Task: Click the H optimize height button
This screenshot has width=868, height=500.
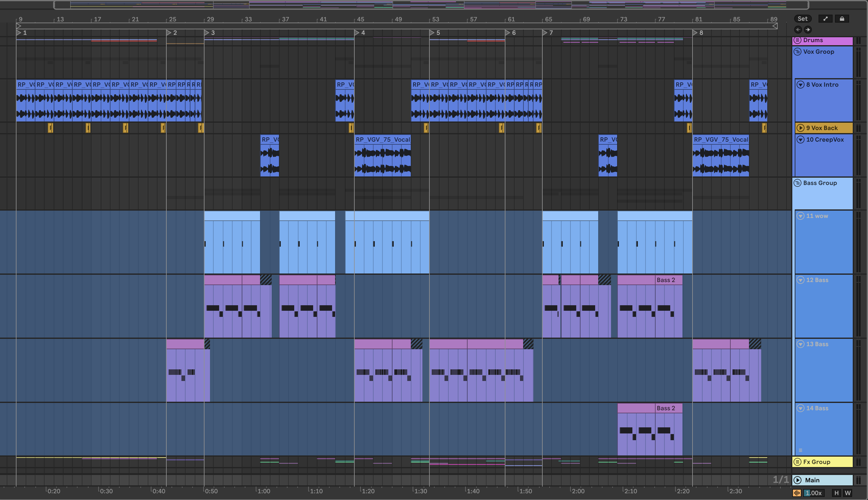Action: click(x=836, y=493)
